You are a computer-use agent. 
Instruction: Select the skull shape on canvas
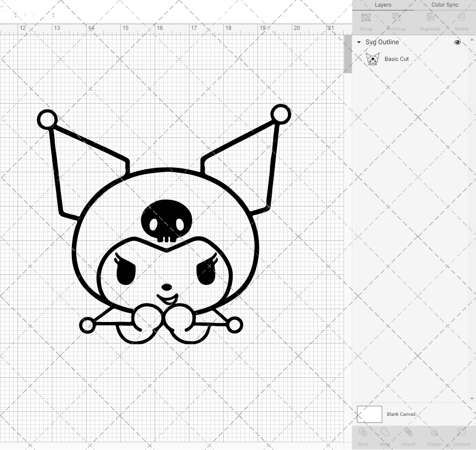point(167,221)
